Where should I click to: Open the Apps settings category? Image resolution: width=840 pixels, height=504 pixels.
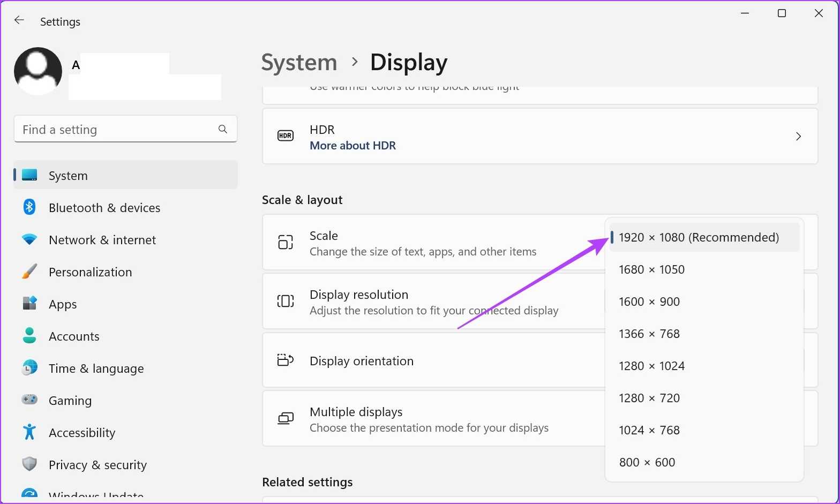(x=63, y=304)
